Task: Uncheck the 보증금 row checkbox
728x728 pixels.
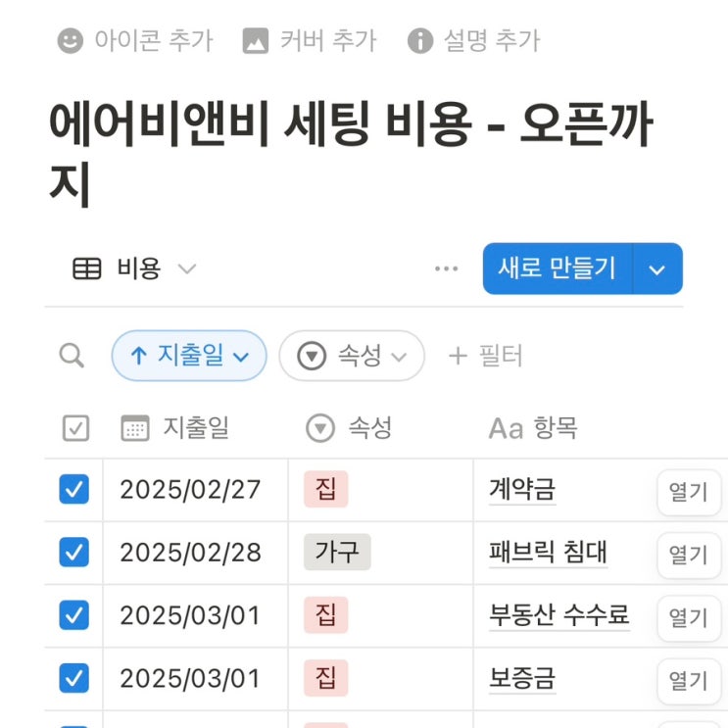Action: point(73,678)
